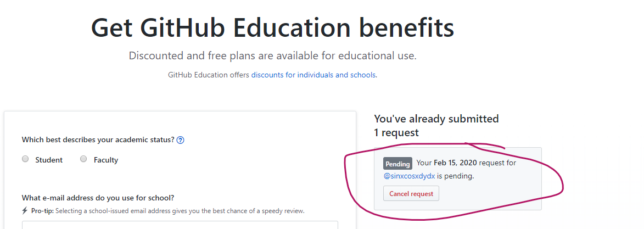Viewport: 644px width, 229px height.
Task: Click the Pro-tip lightning bolt icon
Action: 25,211
